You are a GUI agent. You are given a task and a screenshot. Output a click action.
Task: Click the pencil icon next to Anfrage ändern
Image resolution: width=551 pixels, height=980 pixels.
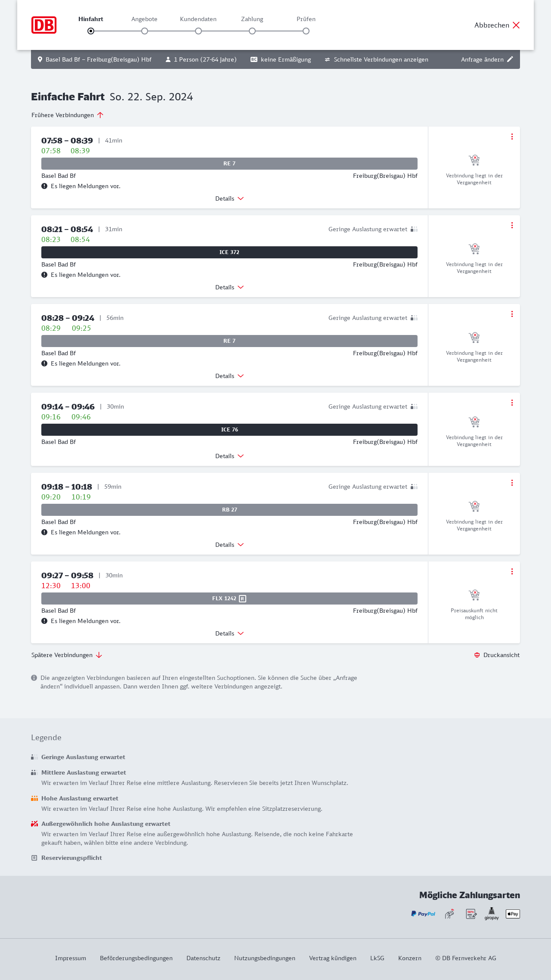tap(510, 59)
